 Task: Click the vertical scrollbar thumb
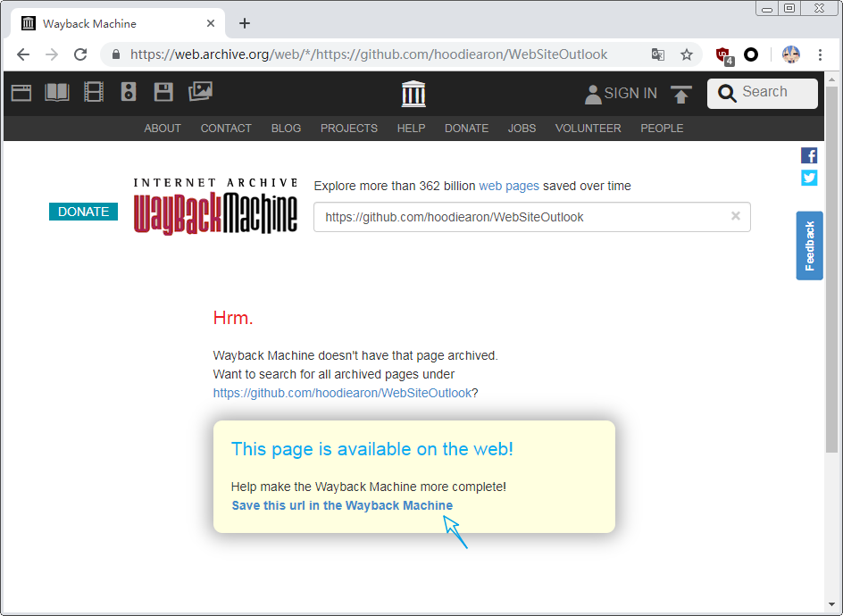[x=831, y=270]
